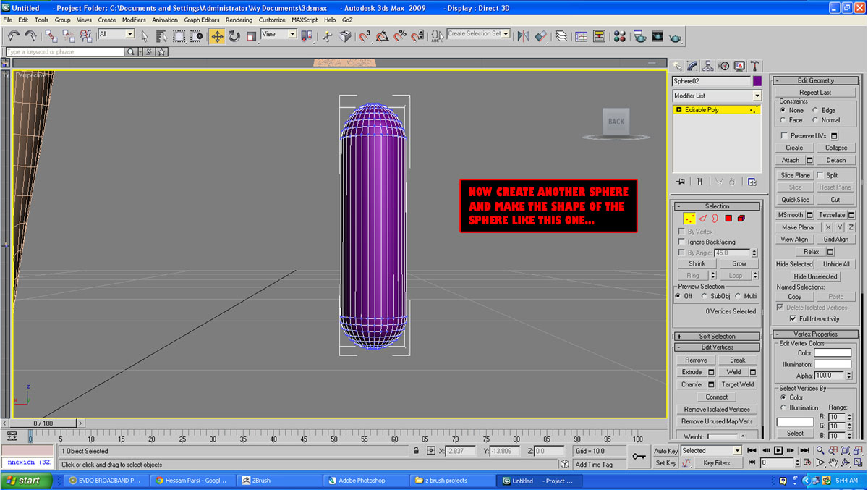
Task: Choose Edge sub-object selection mode
Action: click(x=702, y=218)
